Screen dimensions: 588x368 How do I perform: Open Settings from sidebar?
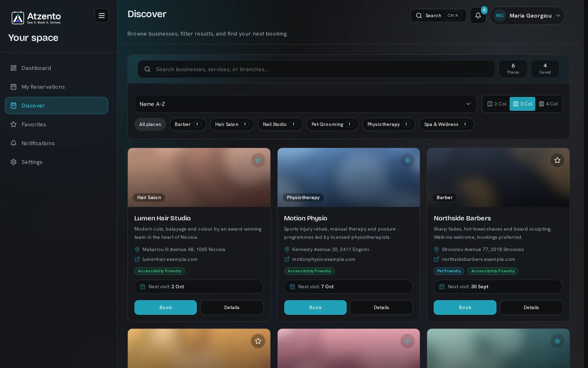coord(57,162)
